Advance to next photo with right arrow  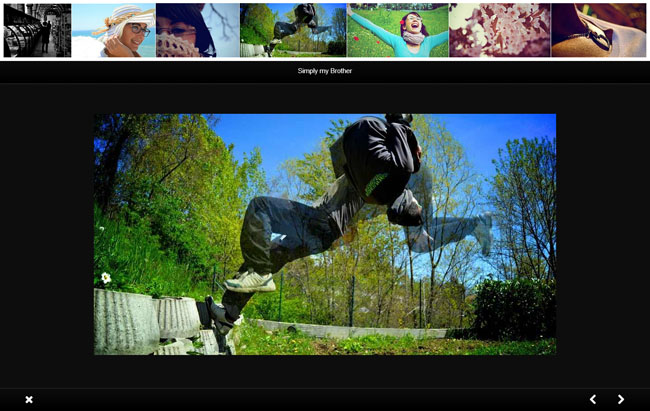(x=621, y=399)
